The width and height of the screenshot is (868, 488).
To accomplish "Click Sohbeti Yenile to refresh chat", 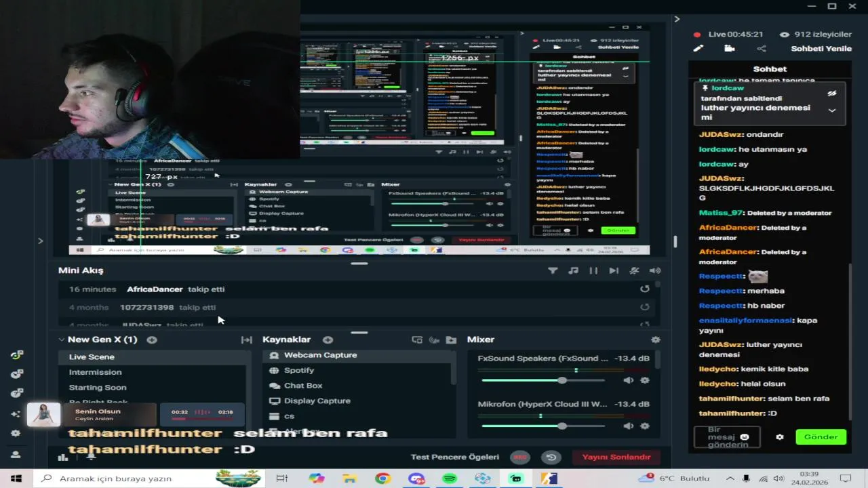I will coord(821,49).
